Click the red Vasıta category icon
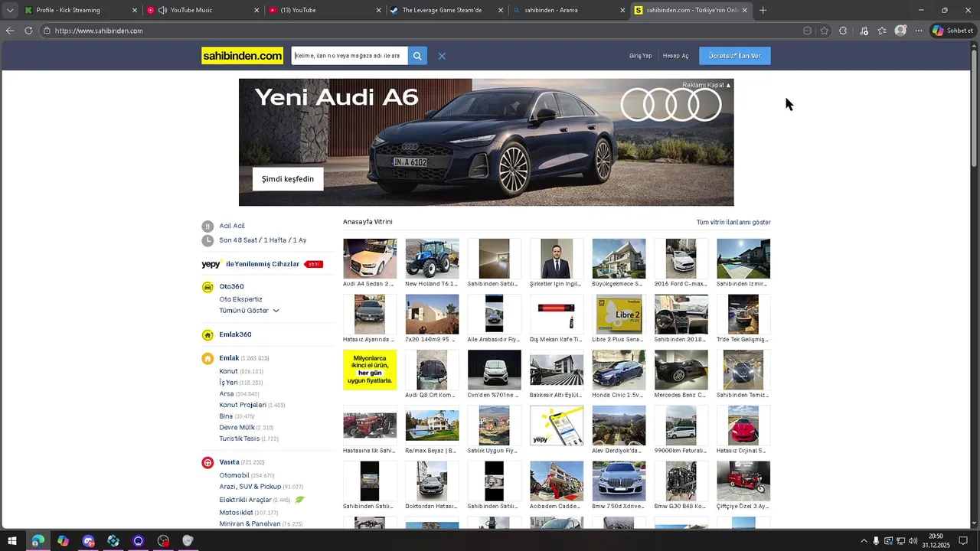This screenshot has width=980, height=551. [x=207, y=462]
